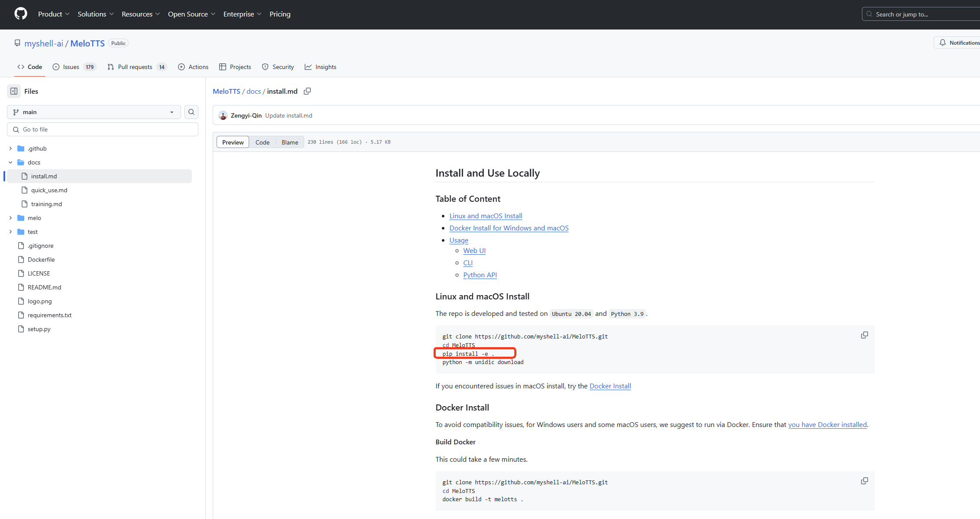Viewport: 980px width, 519px height.
Task: Collapse the file tree panel icon
Action: click(x=14, y=91)
